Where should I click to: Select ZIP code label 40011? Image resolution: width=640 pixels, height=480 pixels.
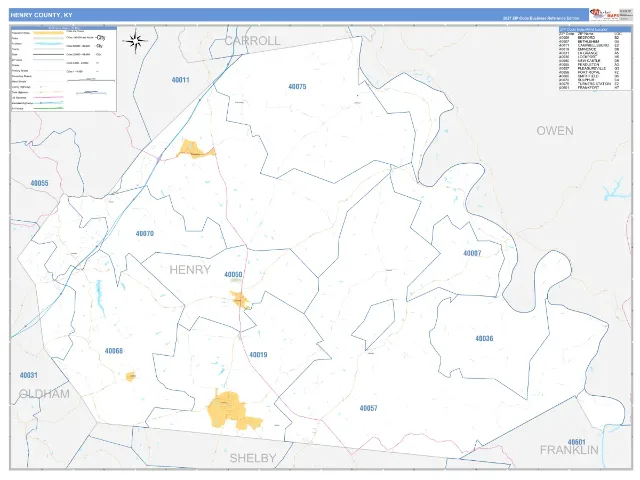[x=180, y=80]
